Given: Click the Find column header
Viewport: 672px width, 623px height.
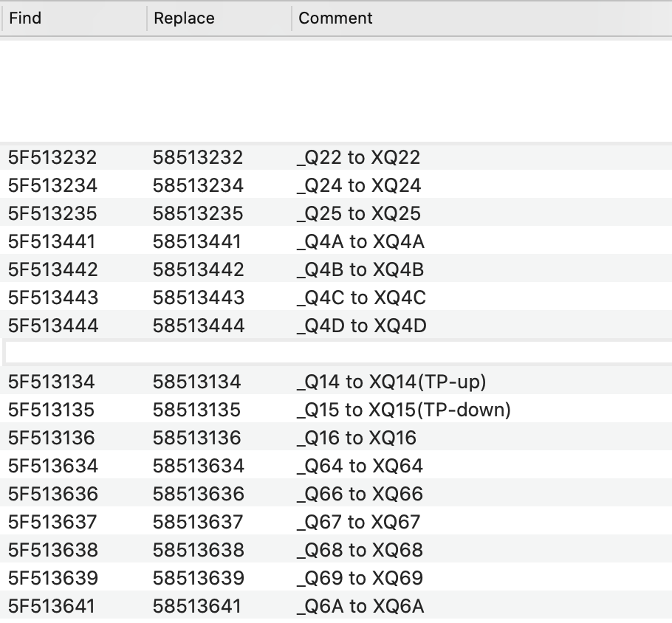Looking at the screenshot, I should [26, 18].
